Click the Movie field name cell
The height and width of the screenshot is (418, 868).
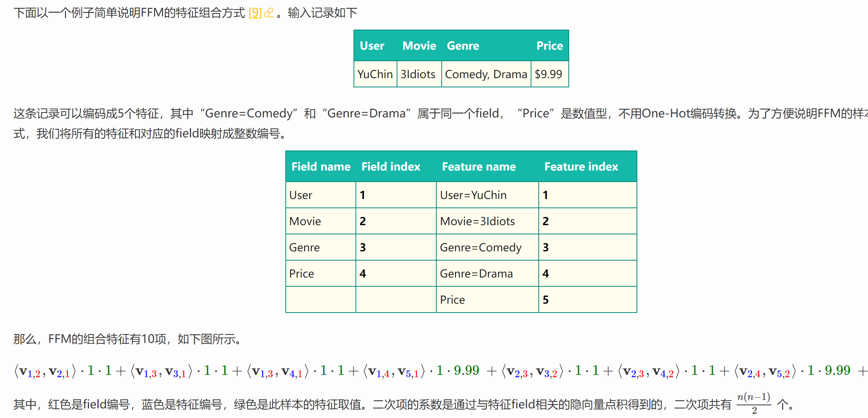tap(321, 221)
